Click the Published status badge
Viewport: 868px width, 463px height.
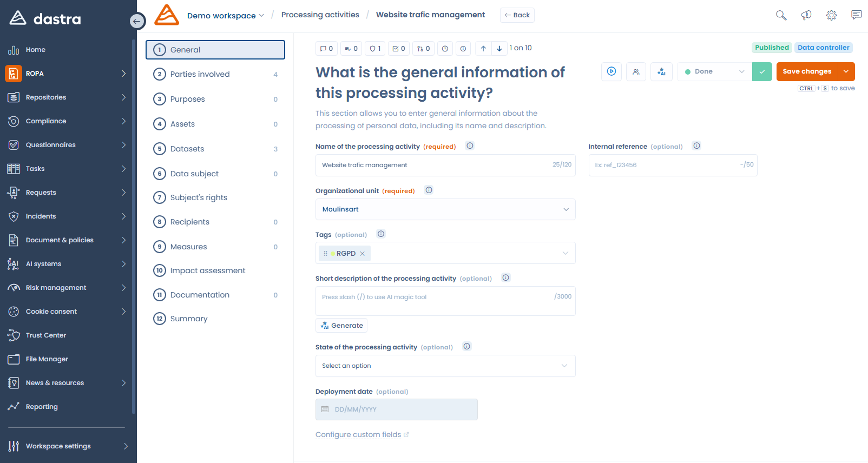pyautogui.click(x=772, y=48)
